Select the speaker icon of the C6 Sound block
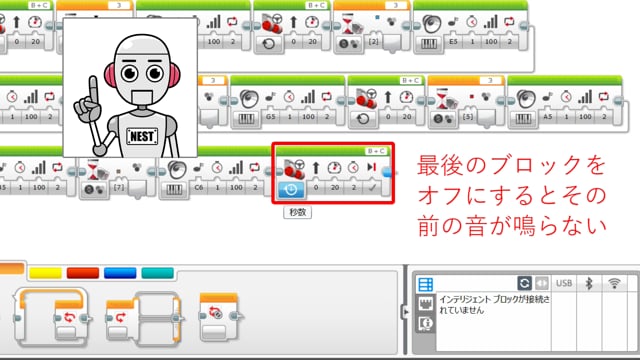640x360 pixels. coord(176,169)
